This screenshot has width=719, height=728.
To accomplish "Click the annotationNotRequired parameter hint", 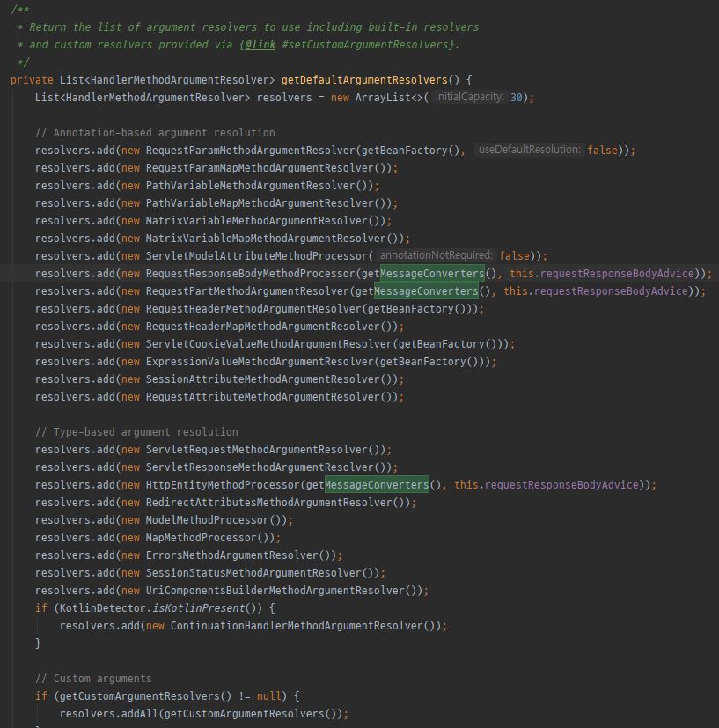I will 436,256.
